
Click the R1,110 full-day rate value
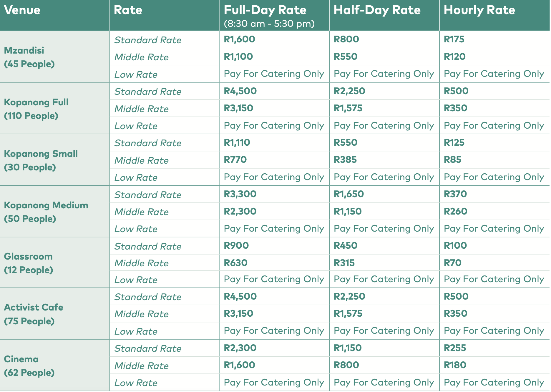(x=237, y=143)
